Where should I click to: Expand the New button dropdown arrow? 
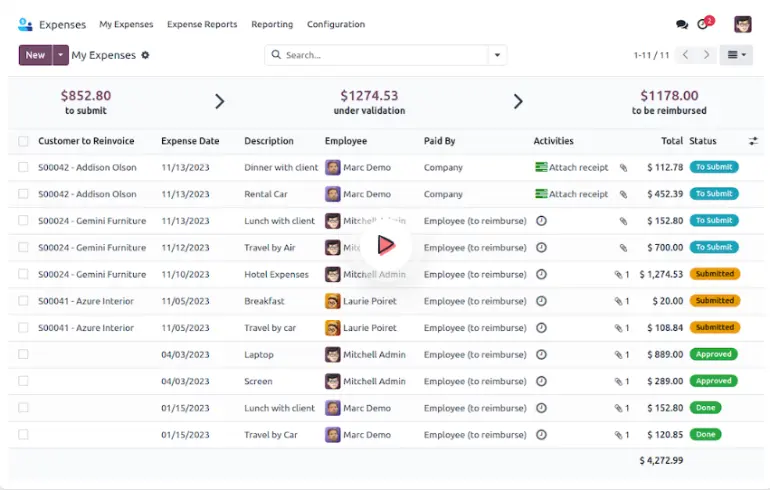(60, 55)
